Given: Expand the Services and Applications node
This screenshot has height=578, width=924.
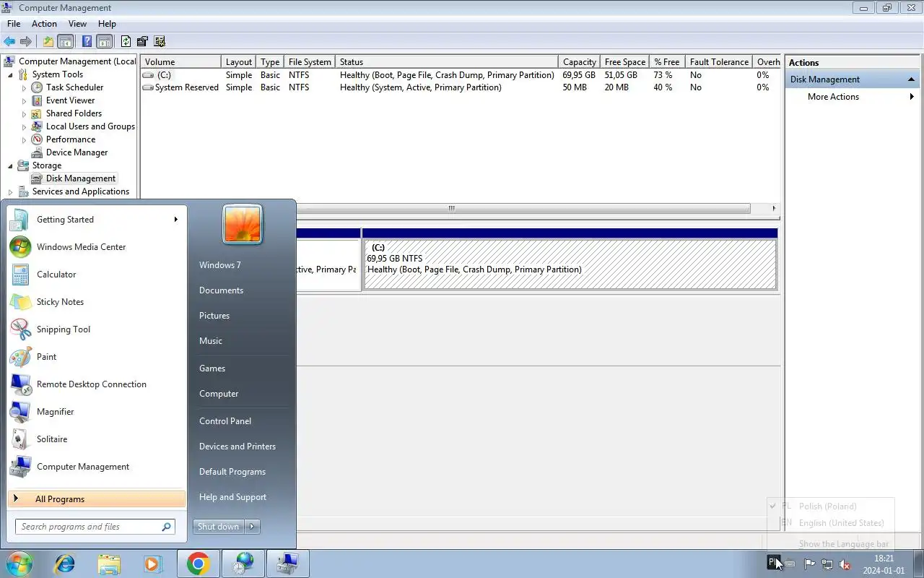Looking at the screenshot, I should [x=11, y=191].
